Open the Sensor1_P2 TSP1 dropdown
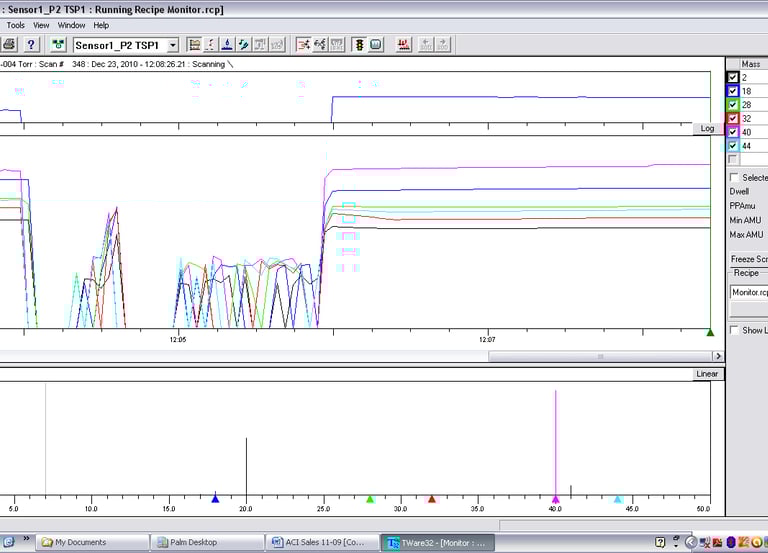Viewport: 768px width, 553px height. (173, 45)
